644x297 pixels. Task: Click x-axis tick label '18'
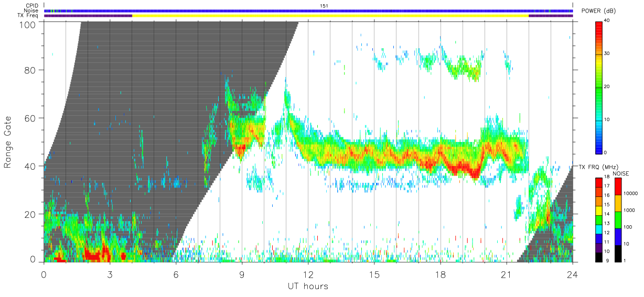click(x=441, y=274)
